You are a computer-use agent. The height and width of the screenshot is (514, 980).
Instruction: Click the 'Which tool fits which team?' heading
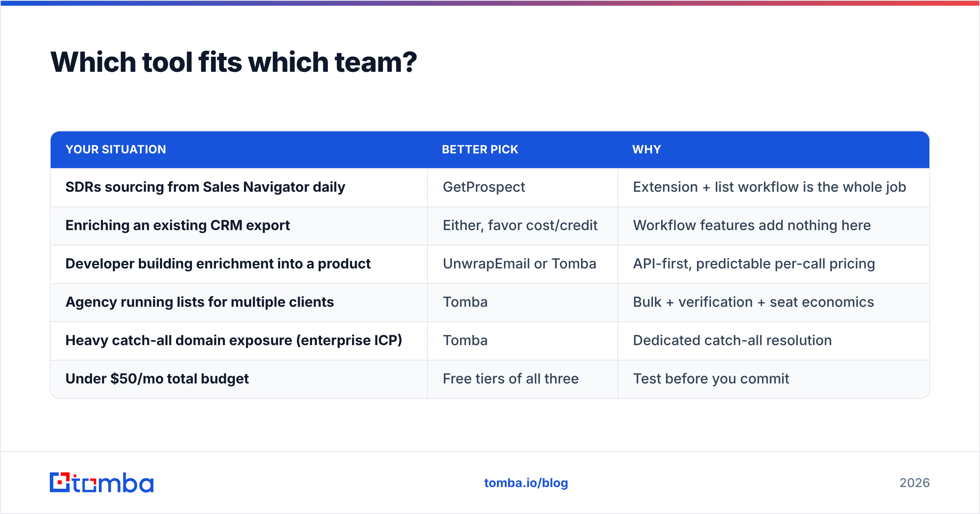[x=234, y=62]
